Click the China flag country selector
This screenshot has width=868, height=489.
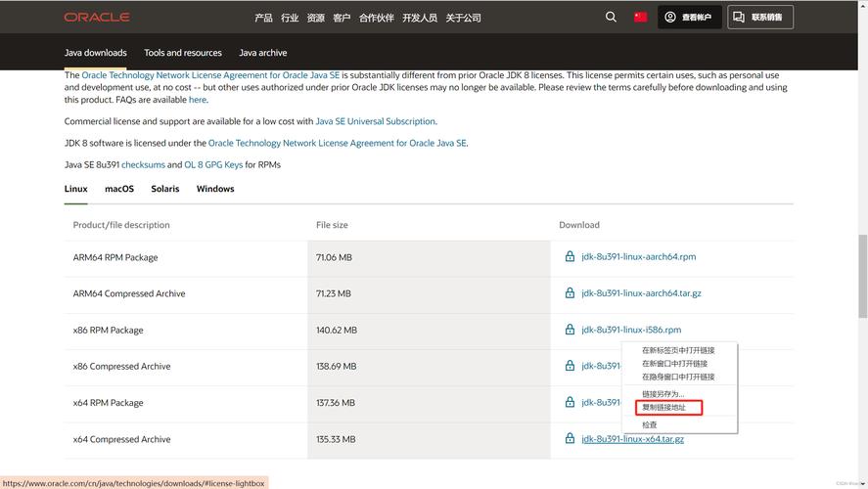[x=641, y=18]
